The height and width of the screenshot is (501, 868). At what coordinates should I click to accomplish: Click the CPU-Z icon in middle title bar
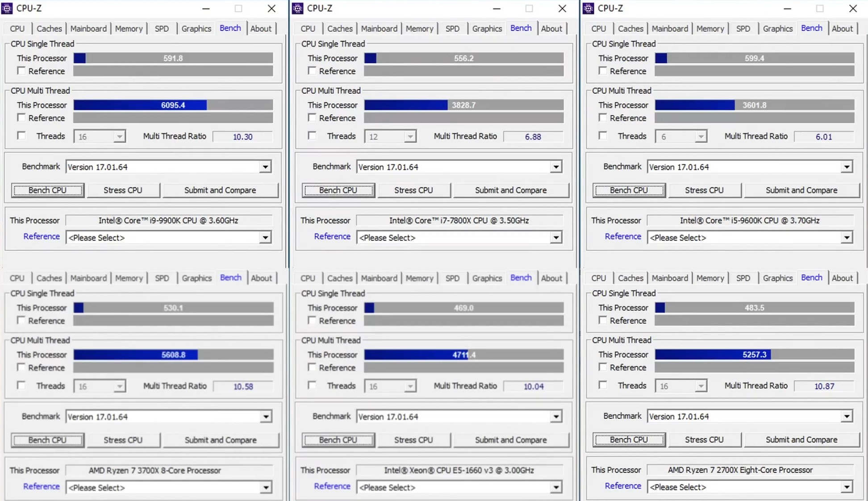click(298, 8)
